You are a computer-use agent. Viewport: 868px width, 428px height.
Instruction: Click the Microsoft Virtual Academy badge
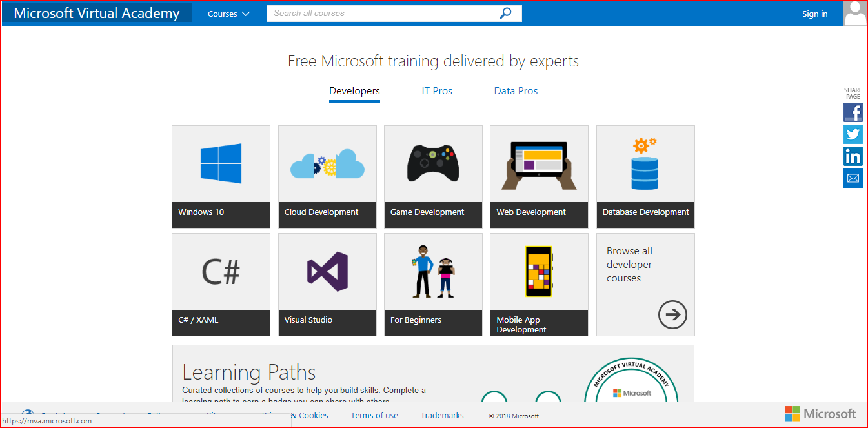(631, 381)
